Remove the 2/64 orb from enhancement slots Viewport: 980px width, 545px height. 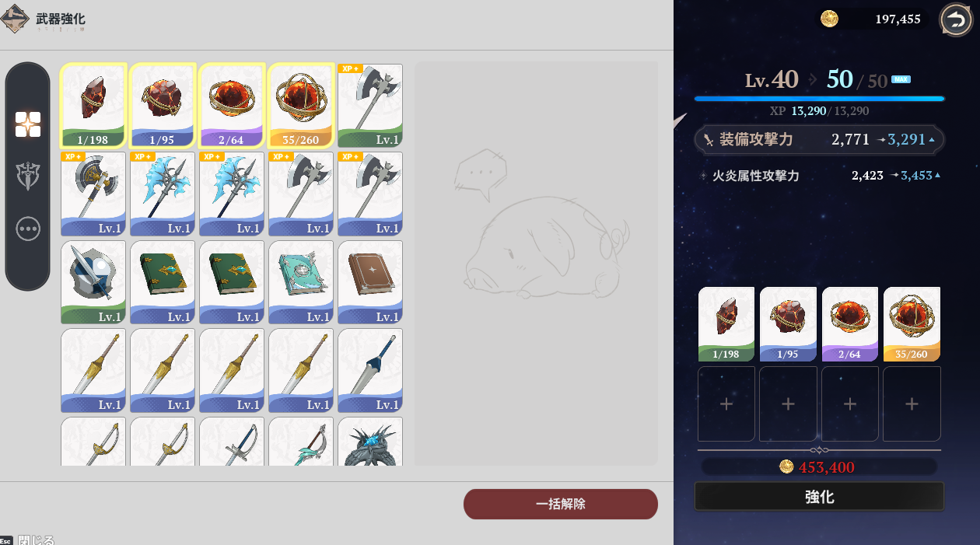click(x=850, y=324)
